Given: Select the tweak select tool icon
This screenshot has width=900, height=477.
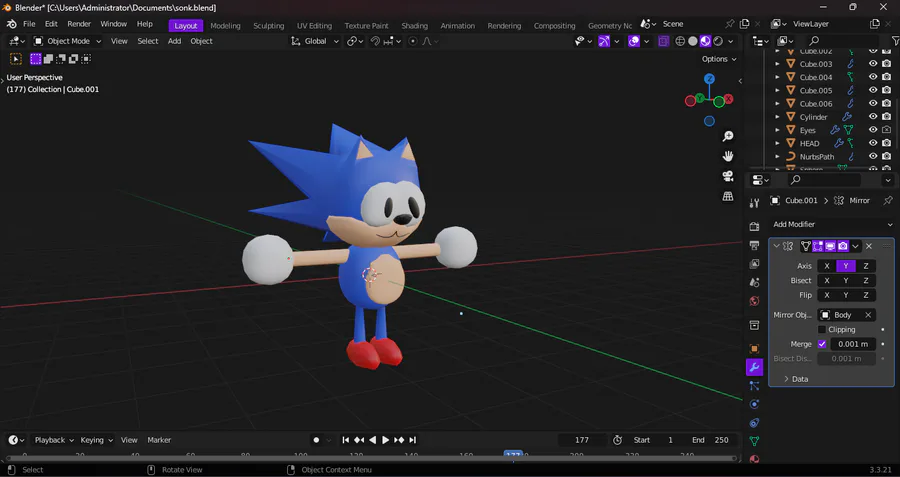Looking at the screenshot, I should point(15,59).
